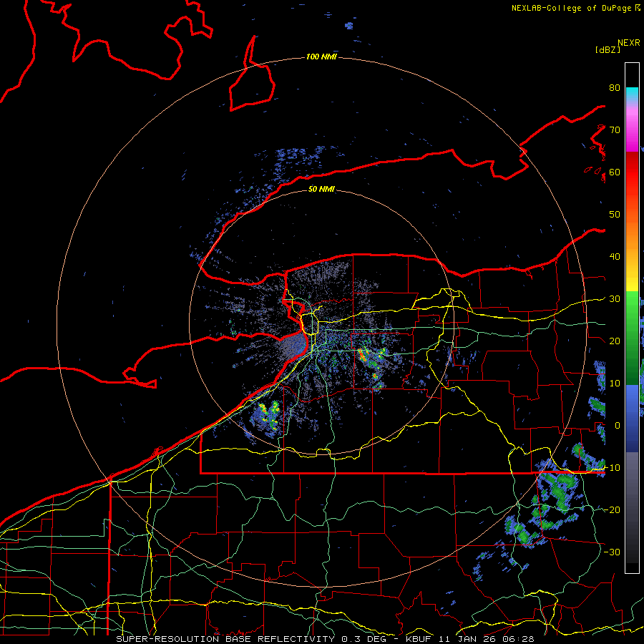
Task: Click the -30 value on dBZ scale
Action: point(612,552)
